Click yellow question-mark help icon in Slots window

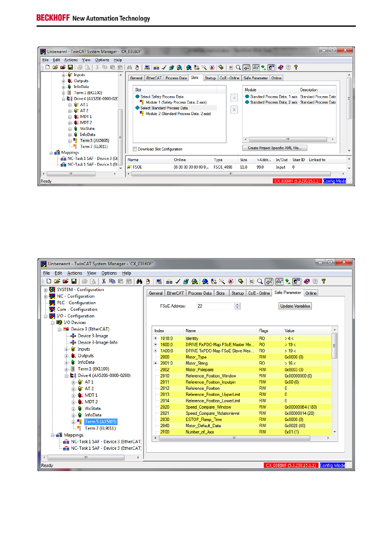pyautogui.click(x=296, y=67)
